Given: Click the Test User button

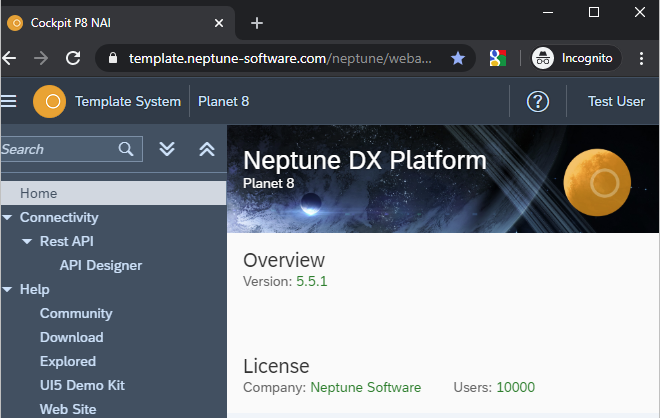Looking at the screenshot, I should coord(615,101).
